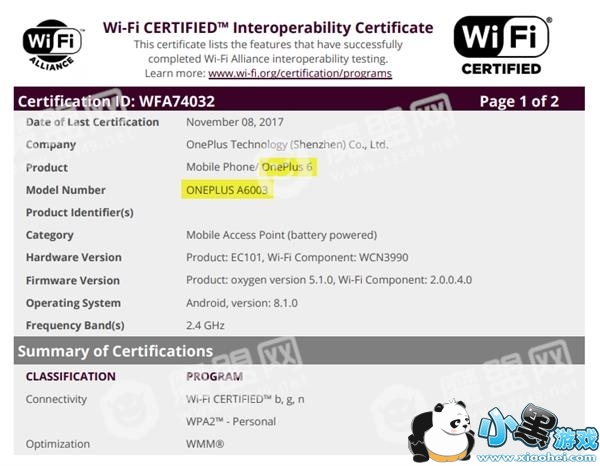
Task: Click the 'Frequency Band(s)' label
Action: [75, 326]
